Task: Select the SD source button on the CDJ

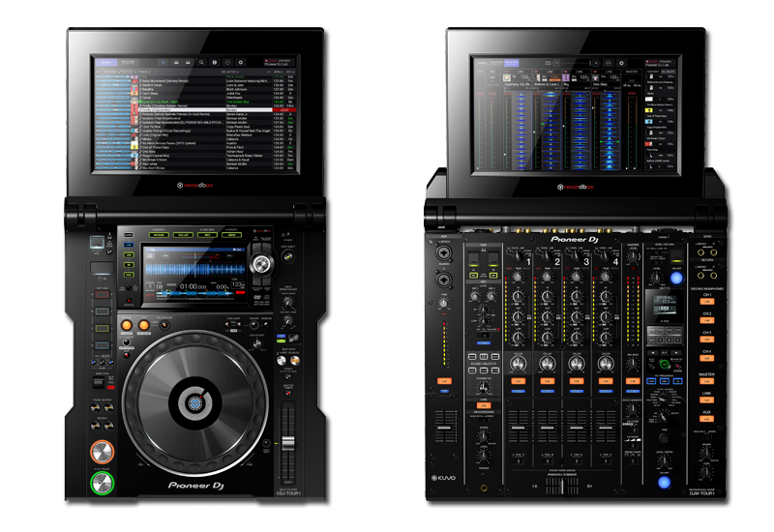Action: pos(129,265)
